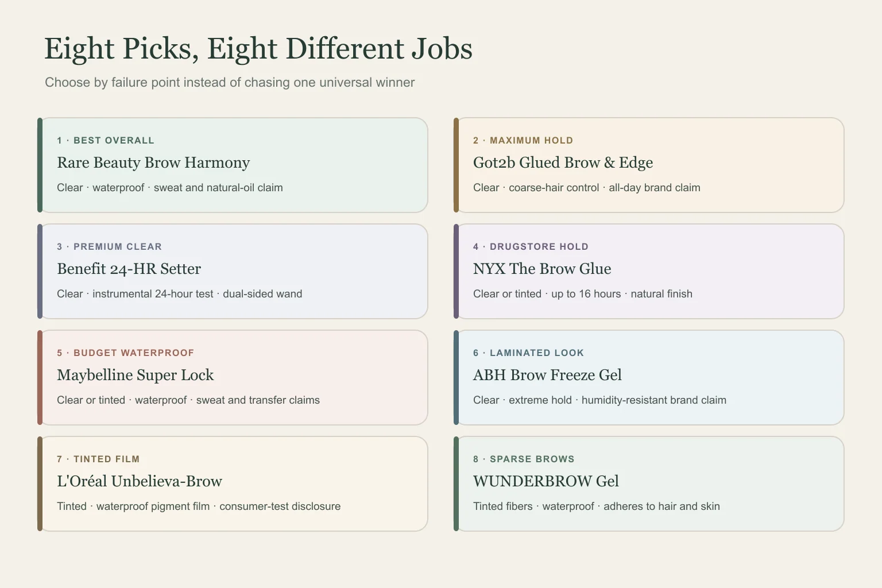This screenshot has width=882, height=588.
Task: Click the "3 · PREMIUM CLEAR" label
Action: click(109, 247)
